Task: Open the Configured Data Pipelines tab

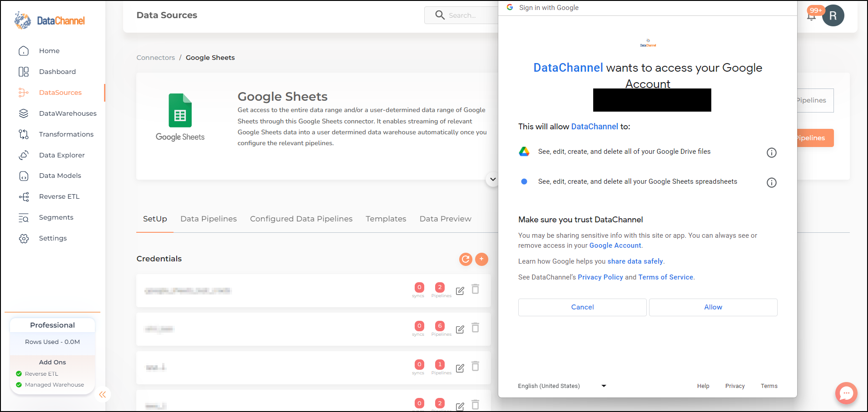Action: [301, 219]
